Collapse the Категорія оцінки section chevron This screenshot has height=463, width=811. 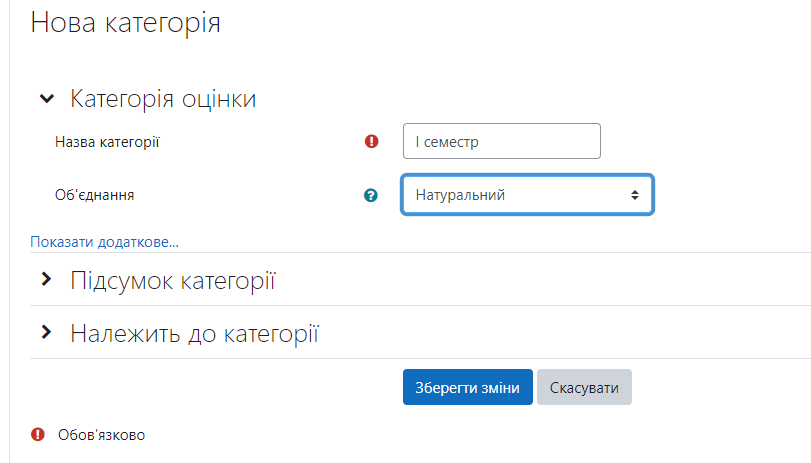(47, 98)
